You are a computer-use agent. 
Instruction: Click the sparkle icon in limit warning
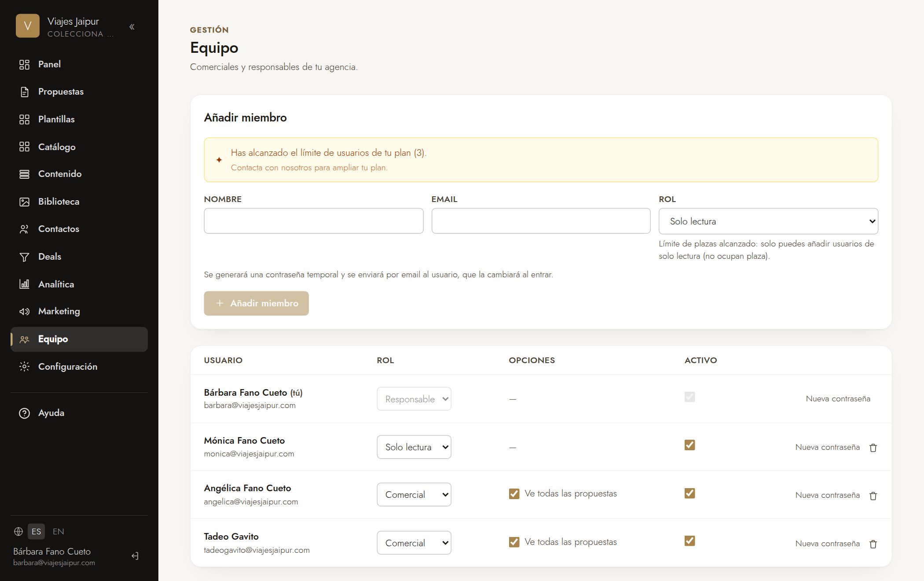pyautogui.click(x=219, y=160)
